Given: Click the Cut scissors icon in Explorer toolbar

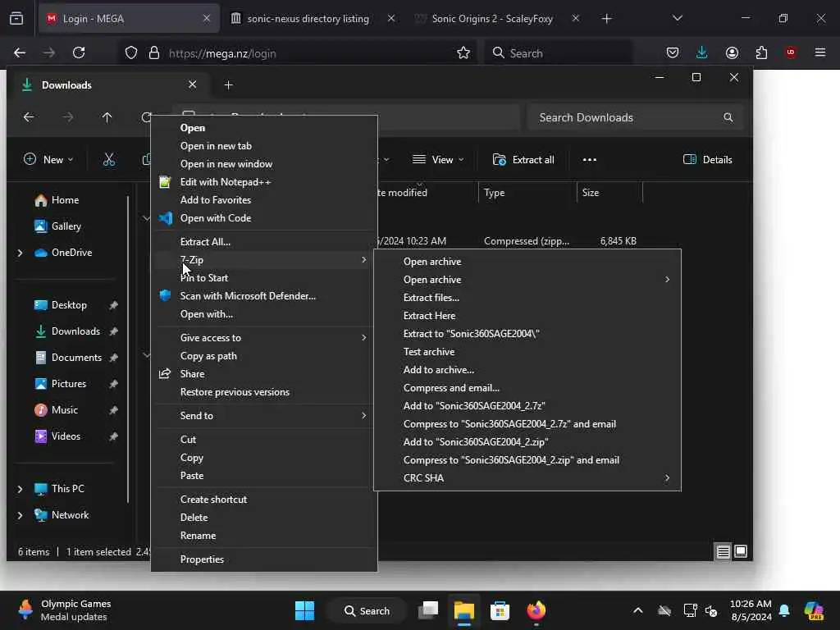Looking at the screenshot, I should (109, 160).
